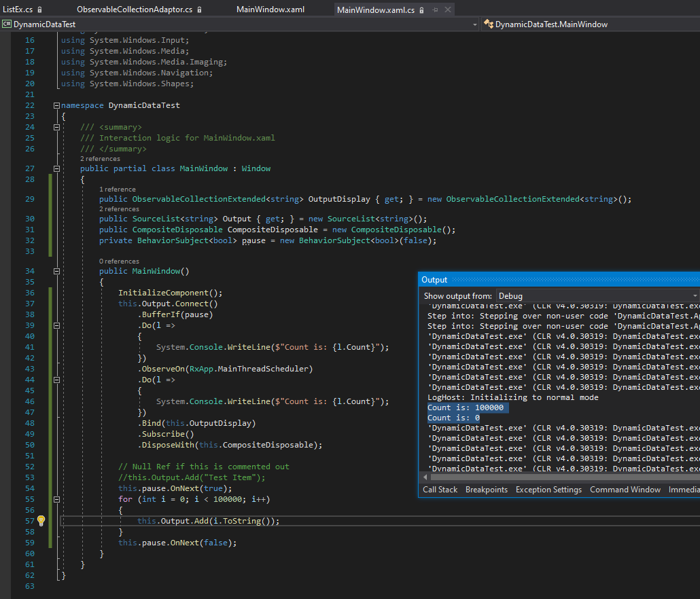This screenshot has width=700, height=599.
Task: Click line number 63 in the gutter
Action: pyautogui.click(x=29, y=586)
